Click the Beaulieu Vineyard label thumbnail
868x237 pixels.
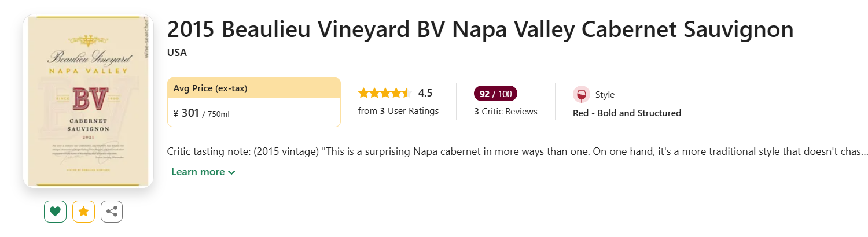click(88, 101)
